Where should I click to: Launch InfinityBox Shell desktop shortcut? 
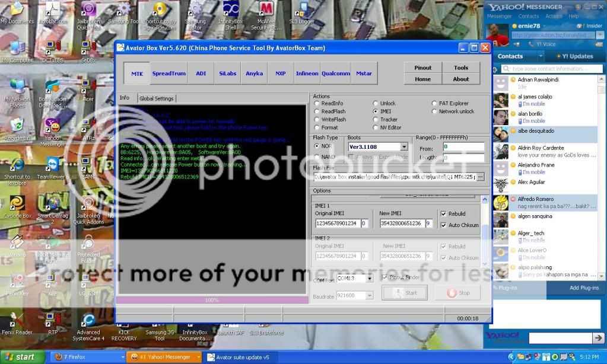[230, 11]
